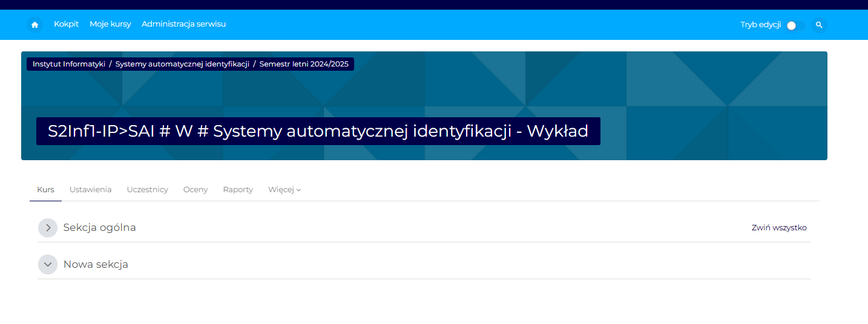Click the Semestr letni 2024/2025 breadcrumb

coord(304,64)
